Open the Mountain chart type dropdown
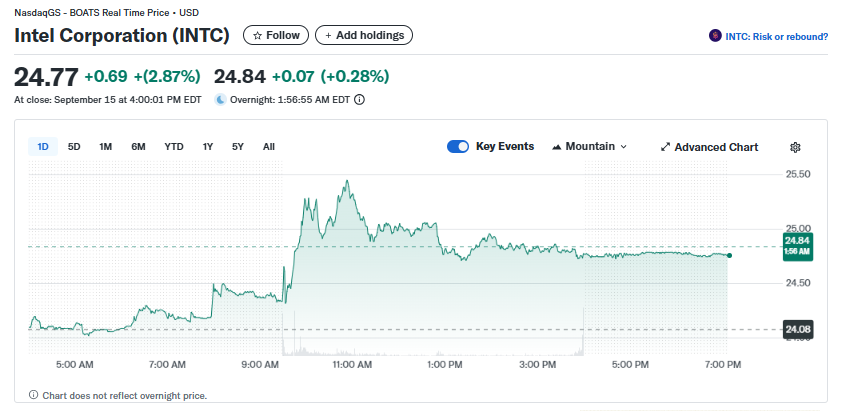 tap(589, 147)
